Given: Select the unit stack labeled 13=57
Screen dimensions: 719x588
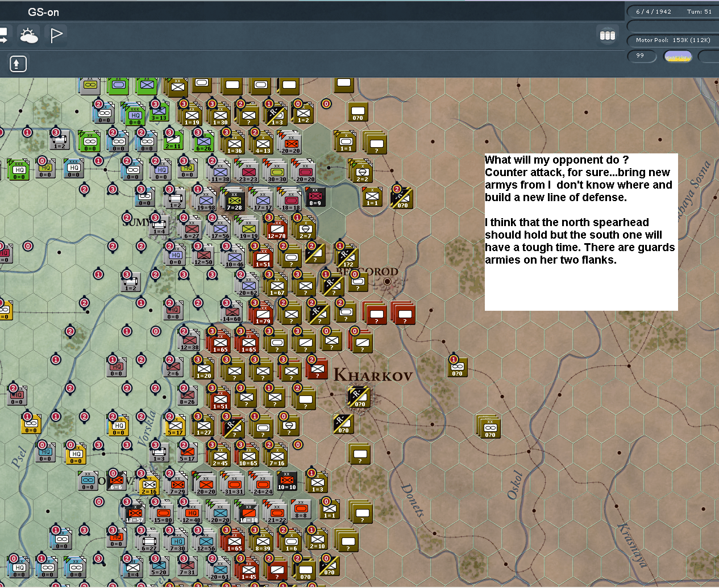Looking at the screenshot, I should coord(135,513).
